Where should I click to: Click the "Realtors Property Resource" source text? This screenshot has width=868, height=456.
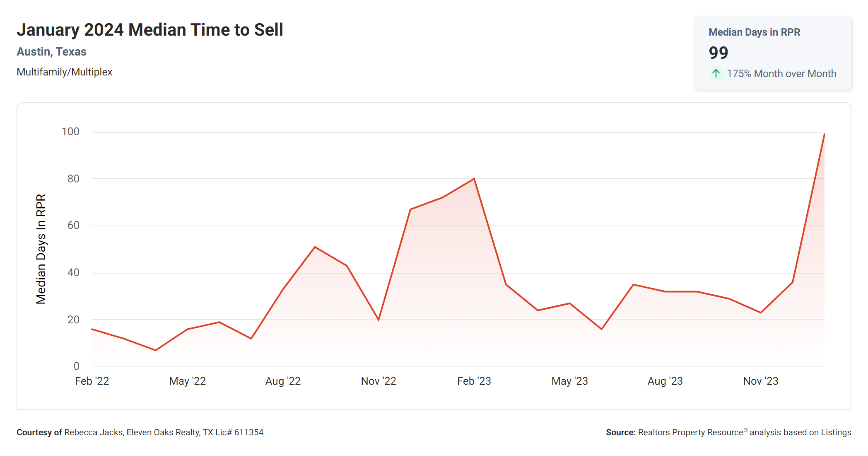[690, 432]
